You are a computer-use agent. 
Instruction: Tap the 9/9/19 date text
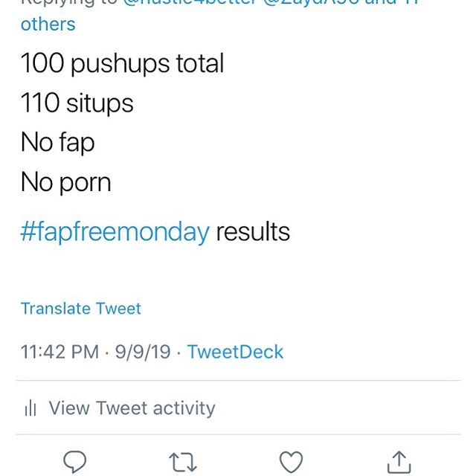click(x=143, y=352)
